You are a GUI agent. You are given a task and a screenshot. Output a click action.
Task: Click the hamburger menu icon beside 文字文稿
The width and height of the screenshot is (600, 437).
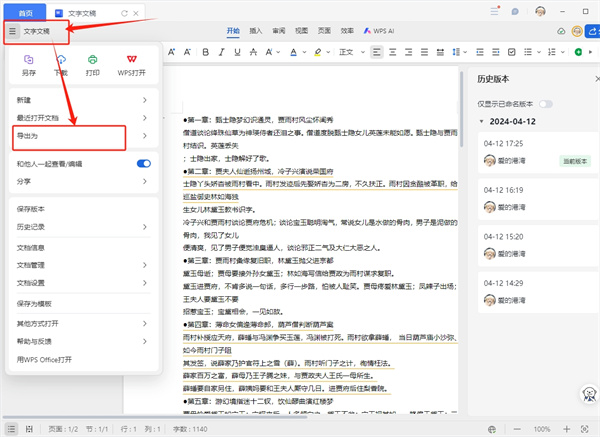tap(12, 31)
